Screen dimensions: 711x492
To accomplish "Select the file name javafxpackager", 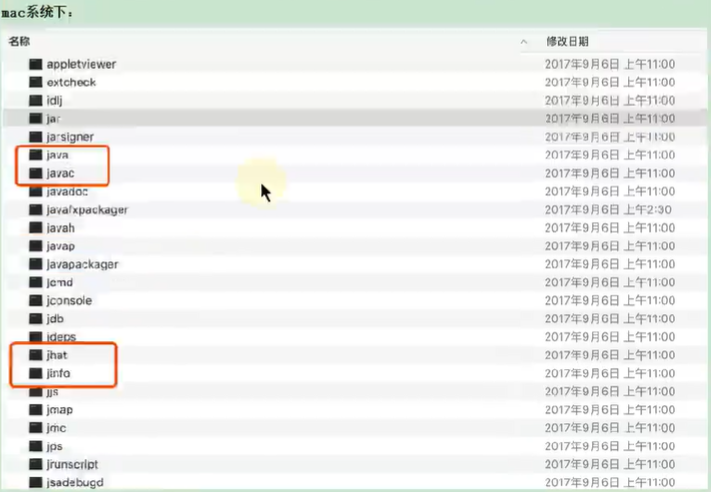I will (x=87, y=209).
